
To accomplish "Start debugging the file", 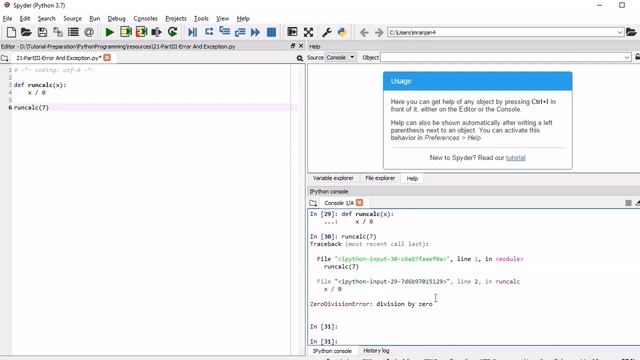I will tap(192, 32).
